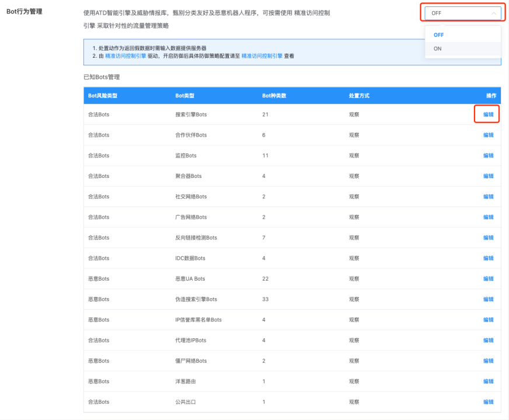Edit the 洋葱路由 row

click(x=488, y=381)
